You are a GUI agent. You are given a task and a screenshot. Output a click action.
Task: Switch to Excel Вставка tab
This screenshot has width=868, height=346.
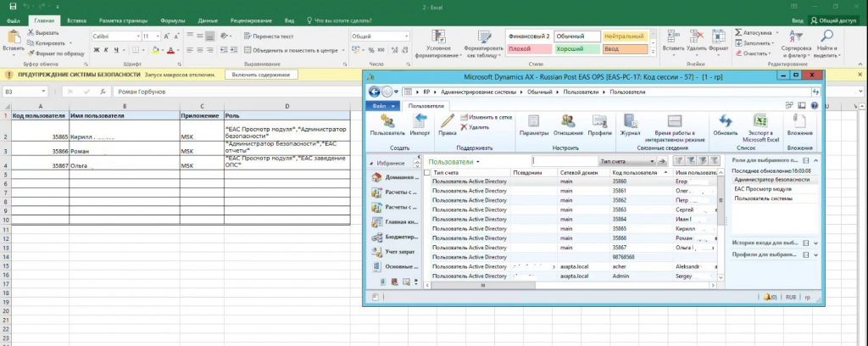click(76, 20)
